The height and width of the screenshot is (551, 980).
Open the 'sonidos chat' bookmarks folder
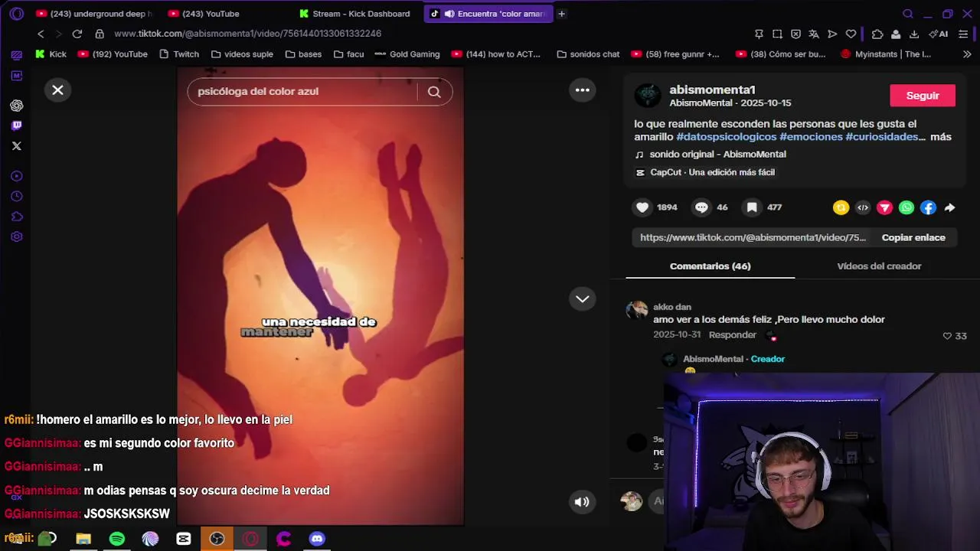click(x=588, y=54)
